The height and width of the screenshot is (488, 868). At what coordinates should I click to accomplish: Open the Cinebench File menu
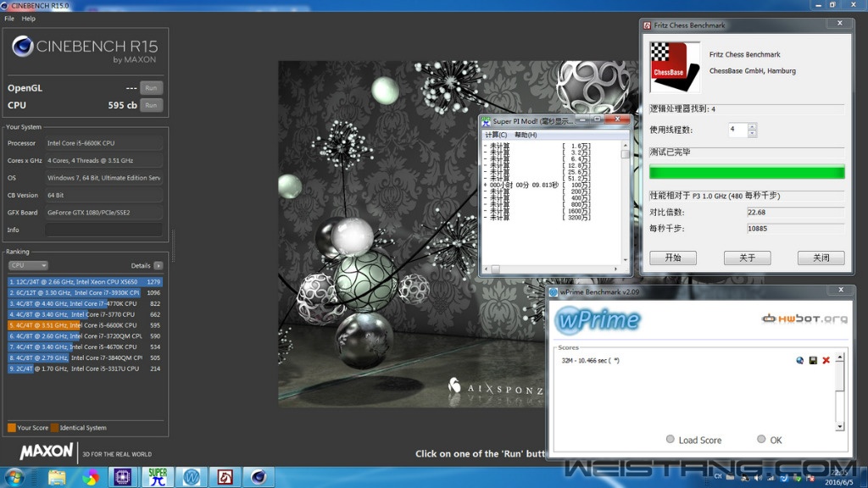point(9,19)
